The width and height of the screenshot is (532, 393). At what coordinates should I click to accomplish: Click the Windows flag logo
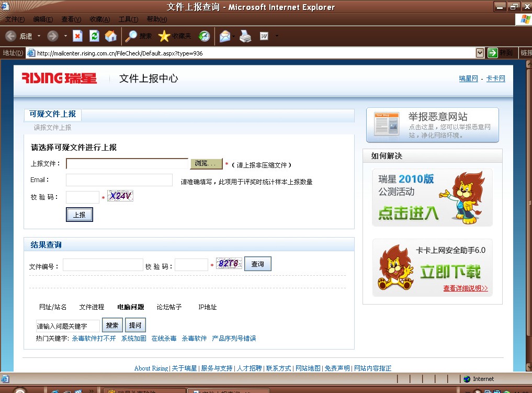click(525, 19)
